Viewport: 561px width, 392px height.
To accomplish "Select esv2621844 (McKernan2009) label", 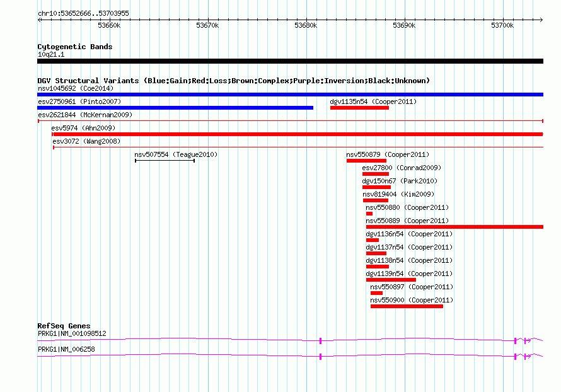I will (85, 115).
